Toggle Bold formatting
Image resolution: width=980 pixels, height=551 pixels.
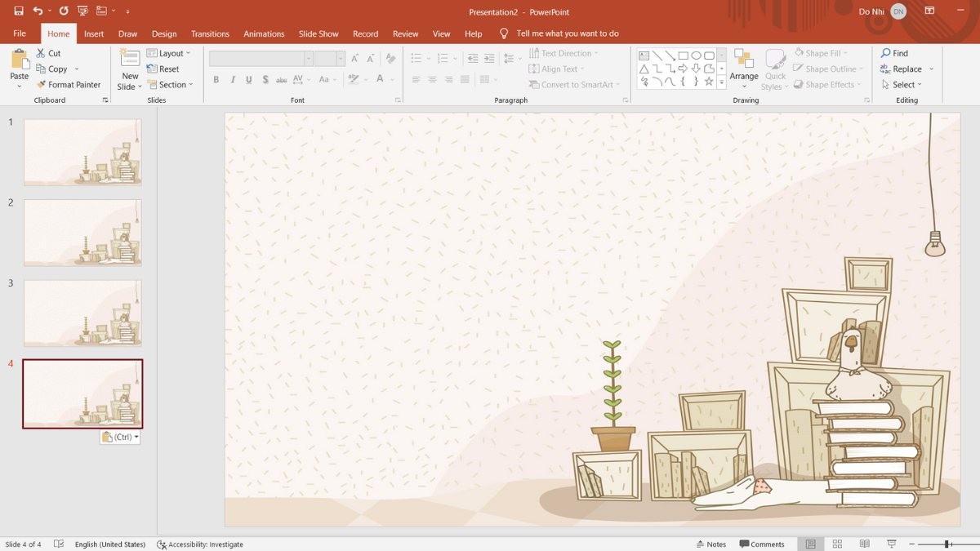point(216,80)
